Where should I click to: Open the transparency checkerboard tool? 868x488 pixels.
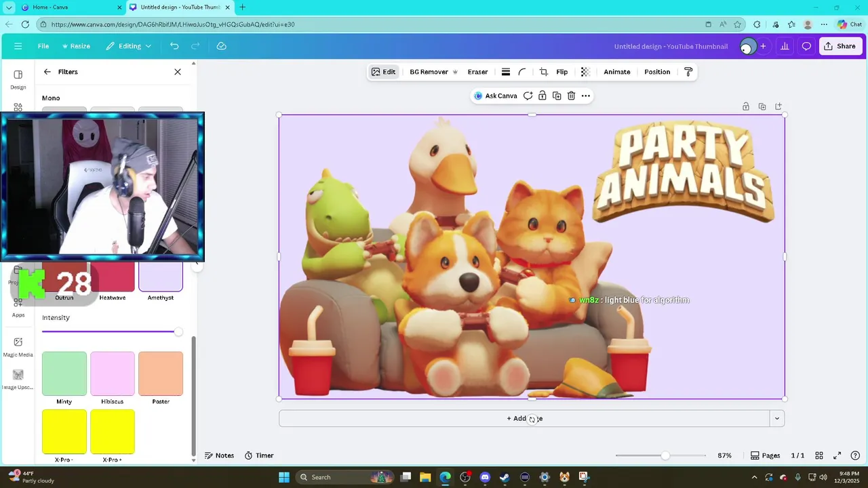(x=585, y=72)
